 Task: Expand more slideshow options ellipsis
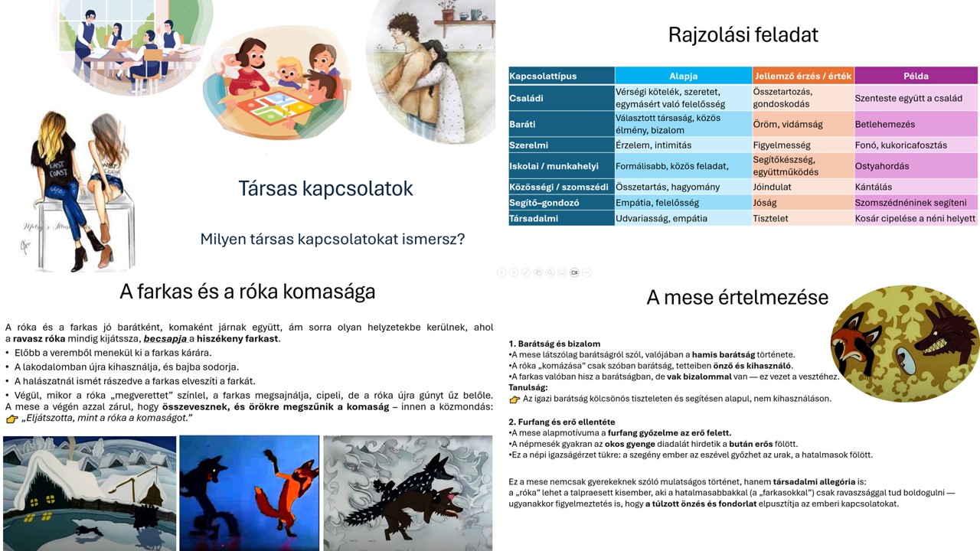point(586,272)
